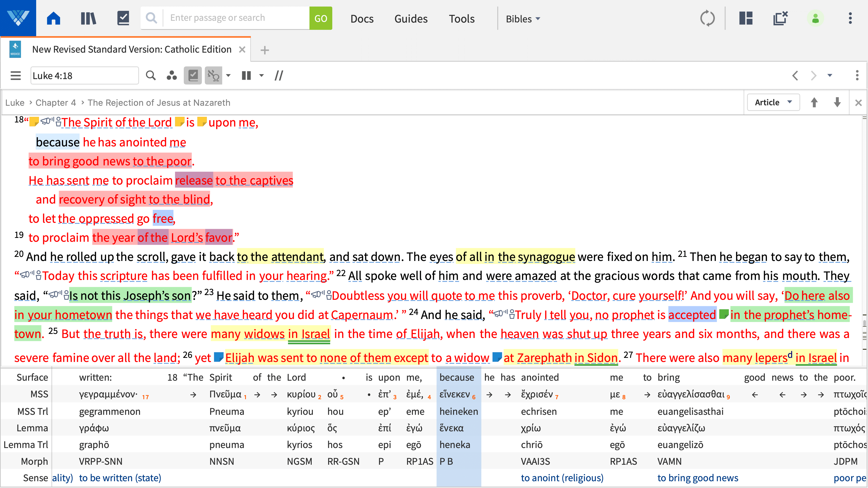The height and width of the screenshot is (488, 868).
Task: Click the green note icon after 'accepted'
Action: pos(724,314)
